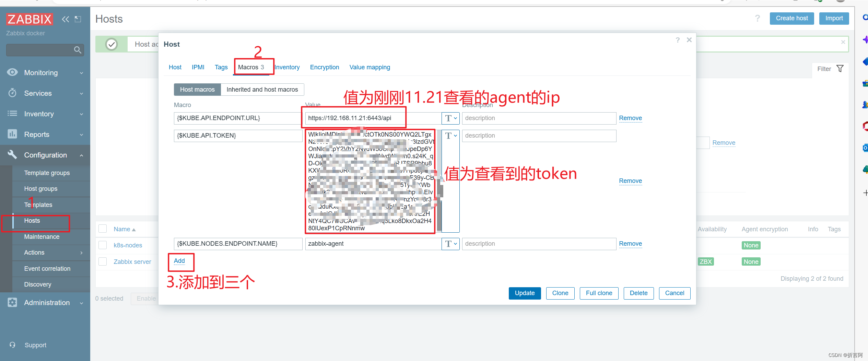Image resolution: width=868 pixels, height=361 pixels.
Task: Click description field for KUBE.NODES.ENDPOINT.NAME
Action: 539,244
